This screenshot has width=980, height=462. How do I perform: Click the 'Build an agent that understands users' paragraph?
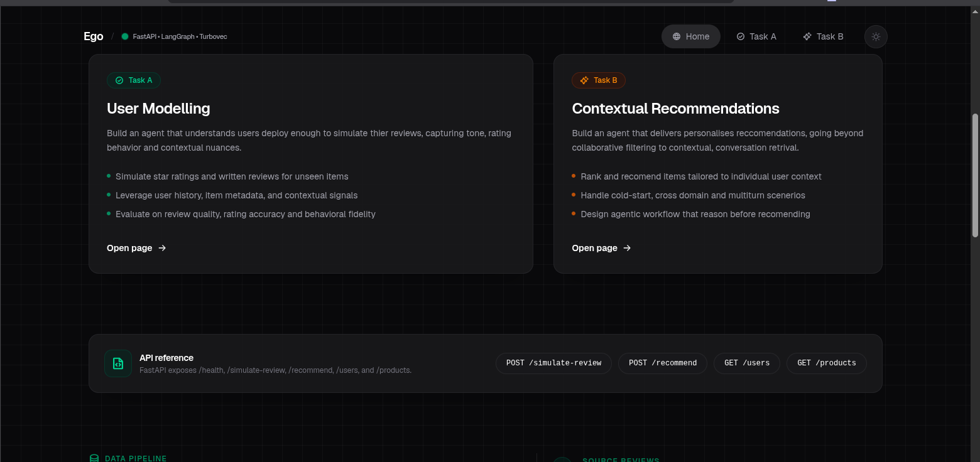pyautogui.click(x=309, y=141)
